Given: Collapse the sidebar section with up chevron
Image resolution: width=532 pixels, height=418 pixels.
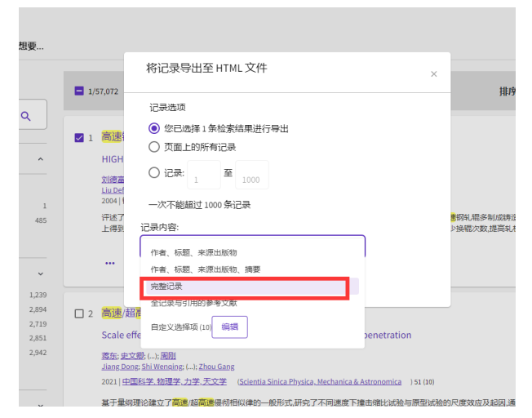Looking at the screenshot, I should coord(40,159).
